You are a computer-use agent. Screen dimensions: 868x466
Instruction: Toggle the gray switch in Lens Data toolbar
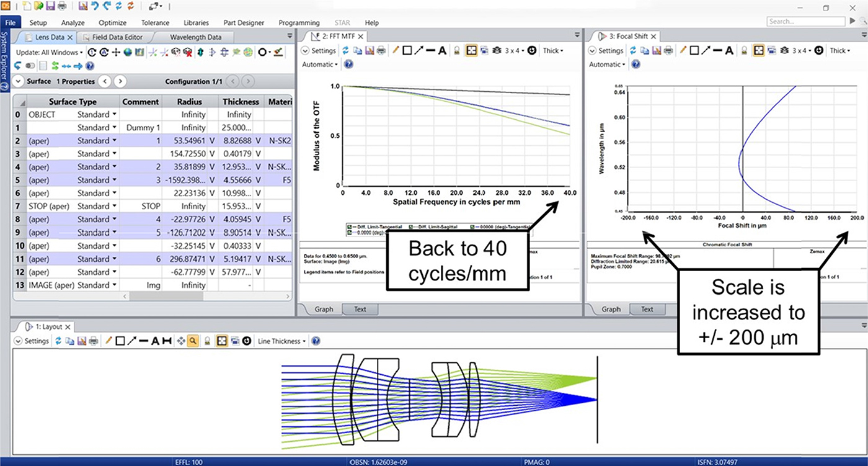click(30, 66)
